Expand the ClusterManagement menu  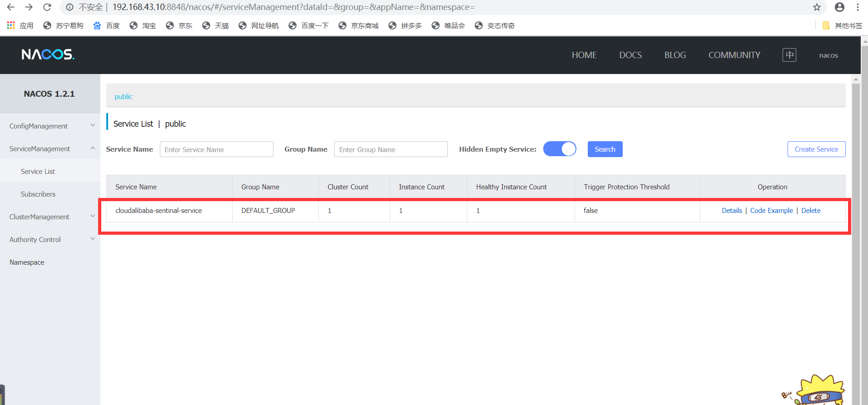pos(50,217)
